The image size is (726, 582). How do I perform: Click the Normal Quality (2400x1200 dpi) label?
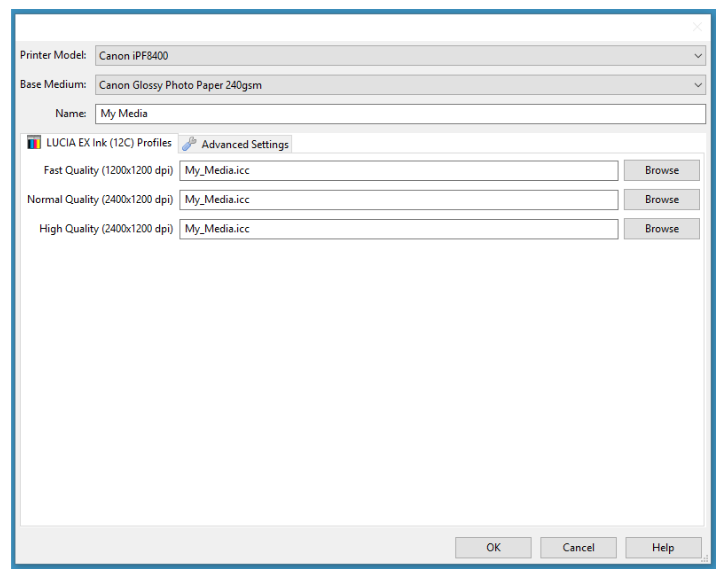tap(100, 200)
